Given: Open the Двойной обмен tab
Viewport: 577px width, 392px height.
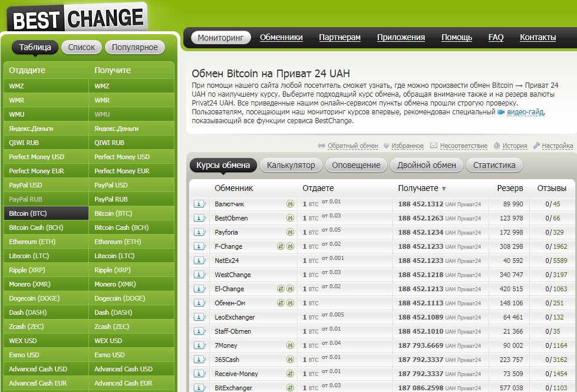Looking at the screenshot, I should tap(427, 165).
